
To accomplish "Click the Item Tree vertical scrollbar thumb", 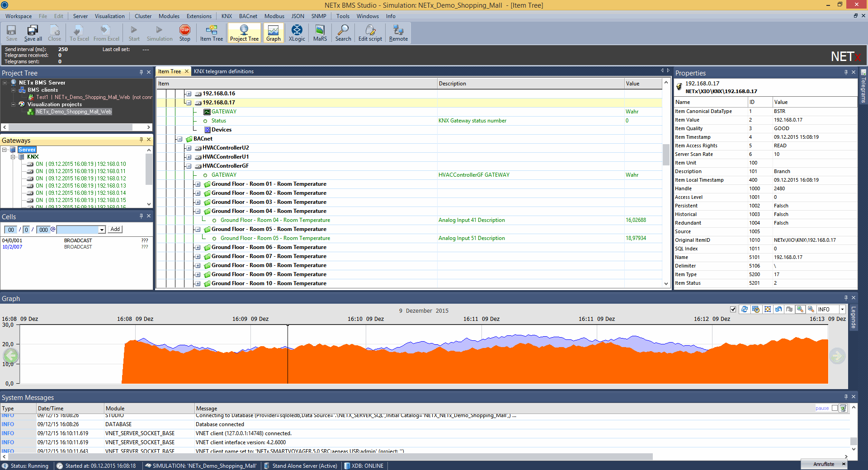I will tap(665, 155).
